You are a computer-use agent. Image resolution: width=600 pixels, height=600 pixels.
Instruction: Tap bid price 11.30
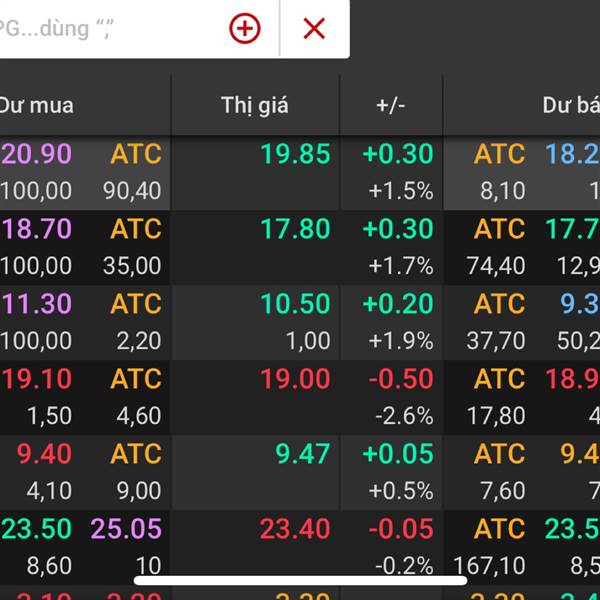point(37,304)
